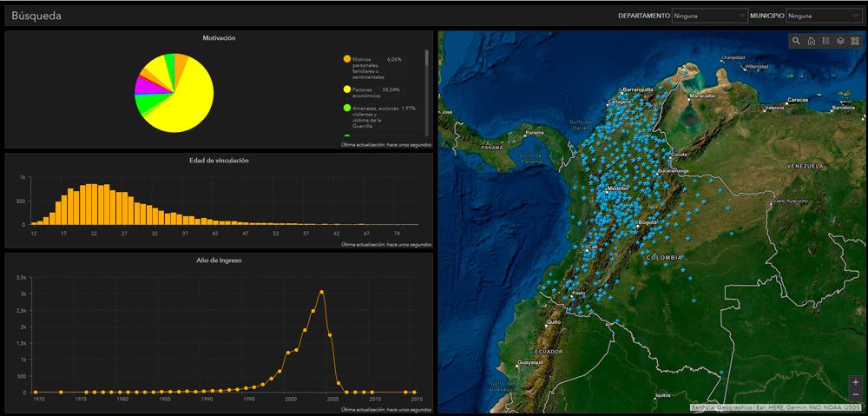Zoom in with the plus button

pyautogui.click(x=856, y=382)
